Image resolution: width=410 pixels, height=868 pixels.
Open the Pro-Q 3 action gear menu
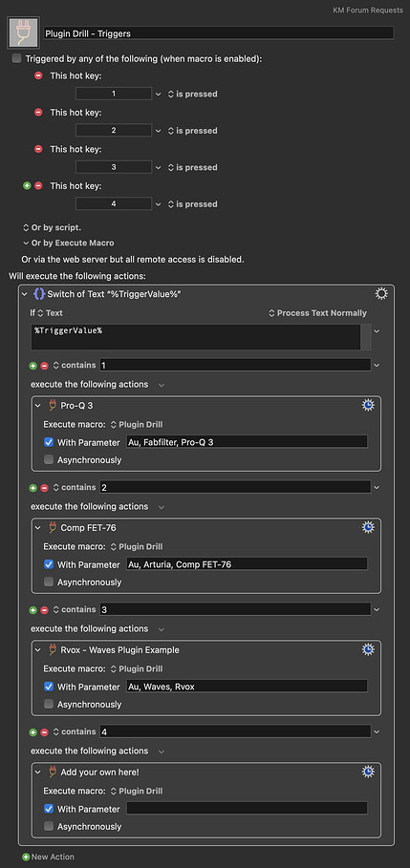click(x=368, y=405)
